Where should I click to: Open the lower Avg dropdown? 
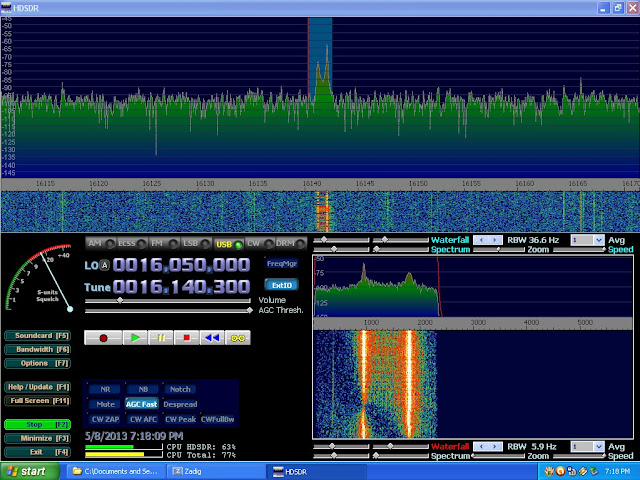[x=586, y=446]
